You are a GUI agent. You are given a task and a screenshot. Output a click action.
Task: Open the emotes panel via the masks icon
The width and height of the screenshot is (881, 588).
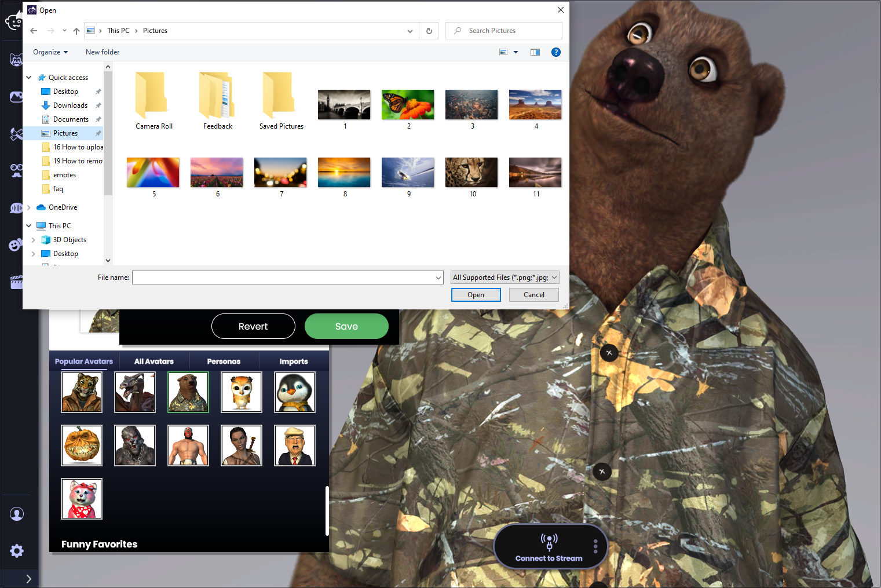[16, 170]
